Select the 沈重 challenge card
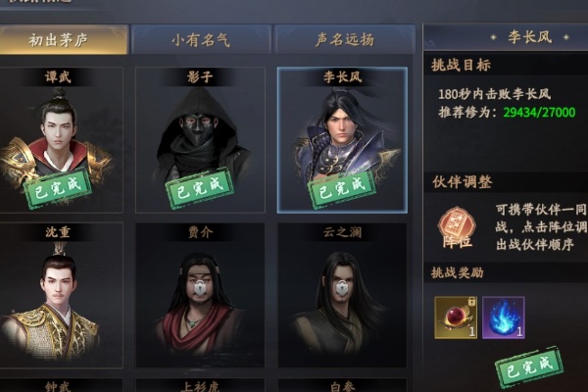The height and width of the screenshot is (392, 588). pyautogui.click(x=60, y=295)
